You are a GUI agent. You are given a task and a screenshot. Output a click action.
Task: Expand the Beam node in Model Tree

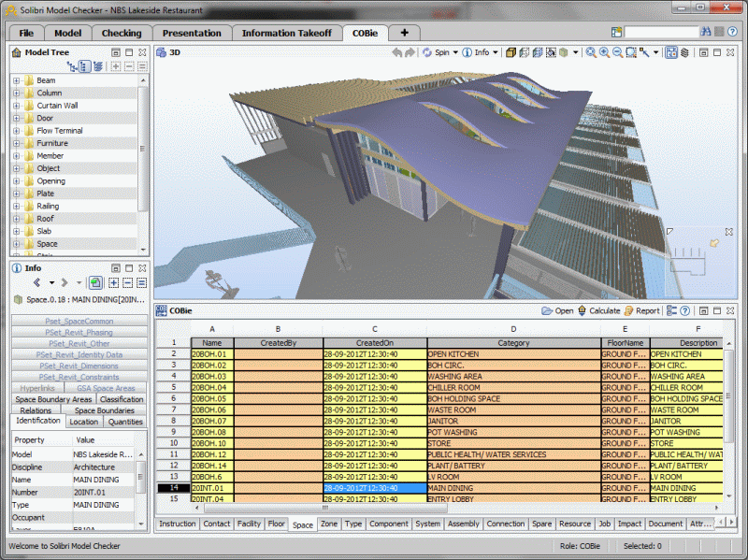point(17,80)
